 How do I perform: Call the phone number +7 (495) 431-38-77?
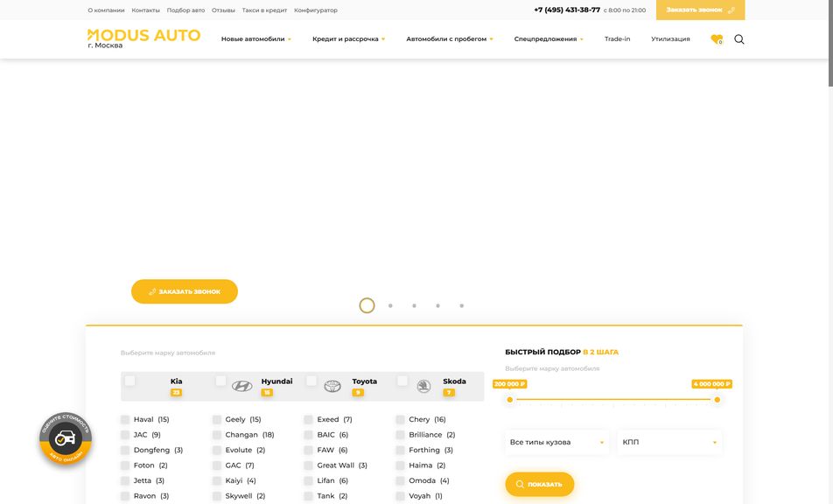click(567, 10)
